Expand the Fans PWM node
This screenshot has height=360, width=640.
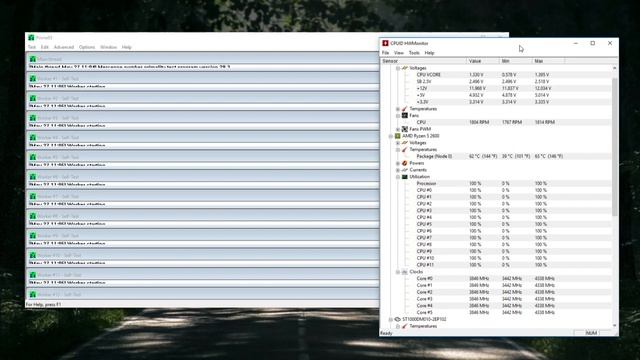[x=398, y=129]
